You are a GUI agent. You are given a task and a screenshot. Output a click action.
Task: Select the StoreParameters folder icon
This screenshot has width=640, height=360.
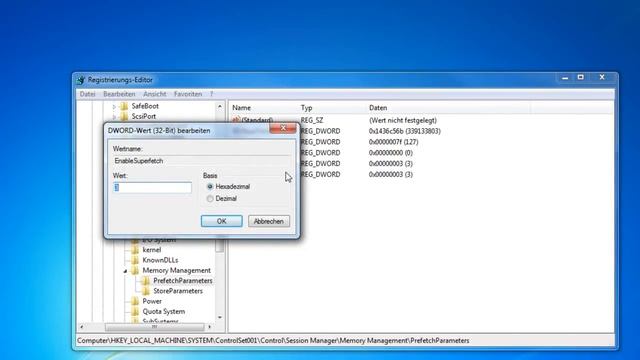pyautogui.click(x=146, y=291)
